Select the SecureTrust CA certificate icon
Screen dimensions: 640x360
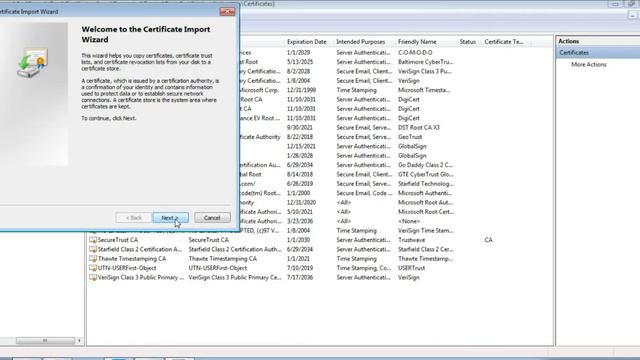[93, 240]
